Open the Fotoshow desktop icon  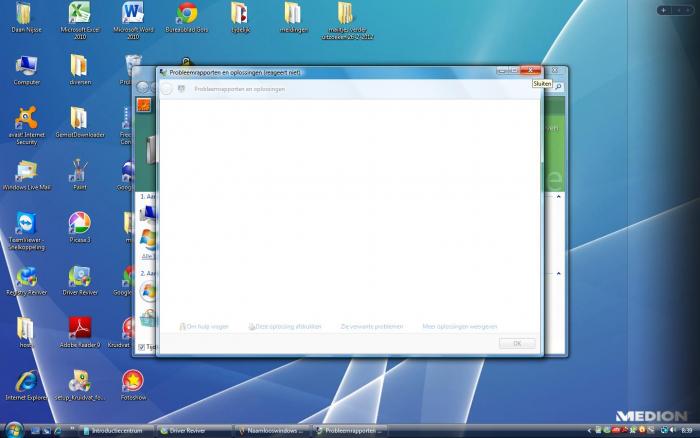coord(133,386)
